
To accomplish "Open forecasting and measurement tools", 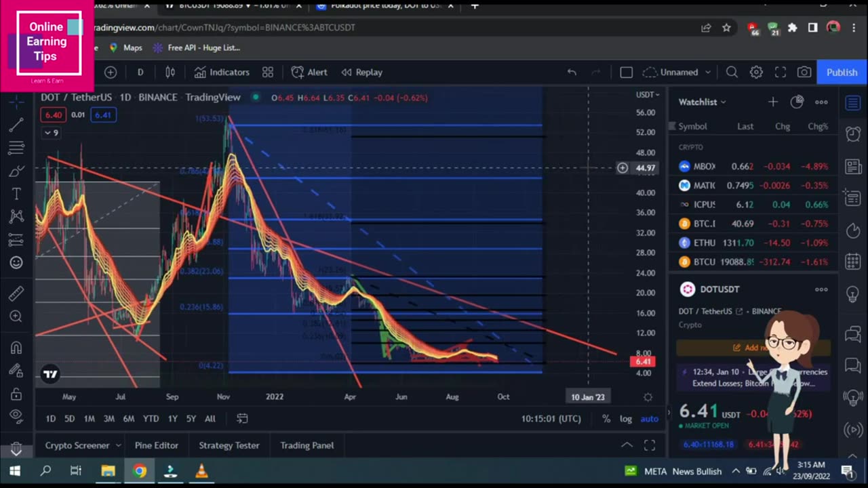I will [16, 240].
